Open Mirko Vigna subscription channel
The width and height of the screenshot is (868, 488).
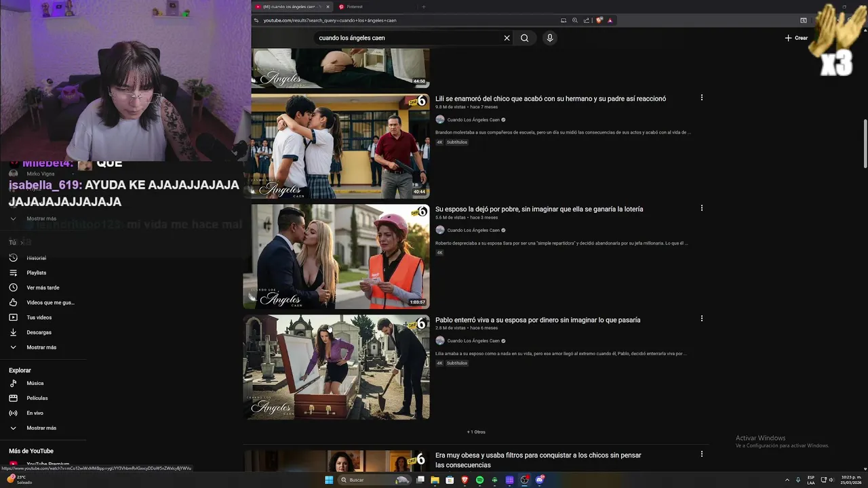(41, 174)
